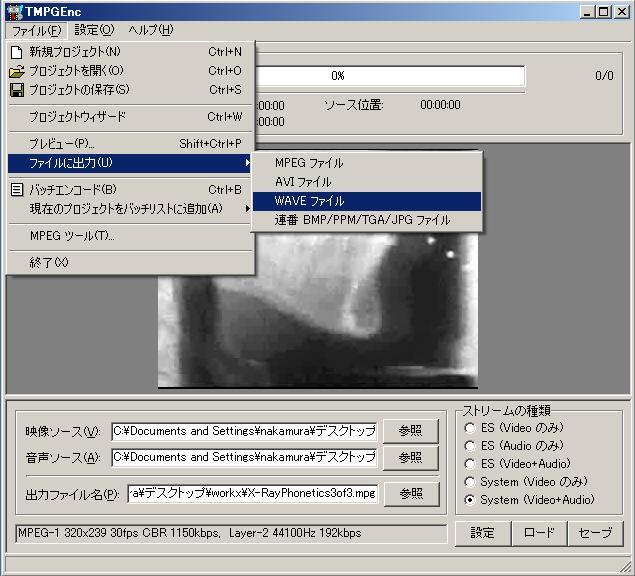Click 参照 button for 映像ソース

coord(411,431)
